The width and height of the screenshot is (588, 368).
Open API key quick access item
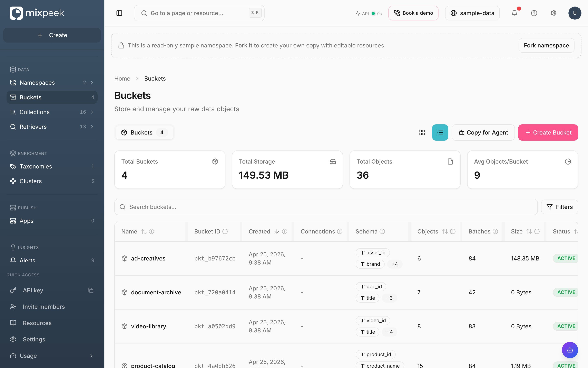pyautogui.click(x=33, y=290)
